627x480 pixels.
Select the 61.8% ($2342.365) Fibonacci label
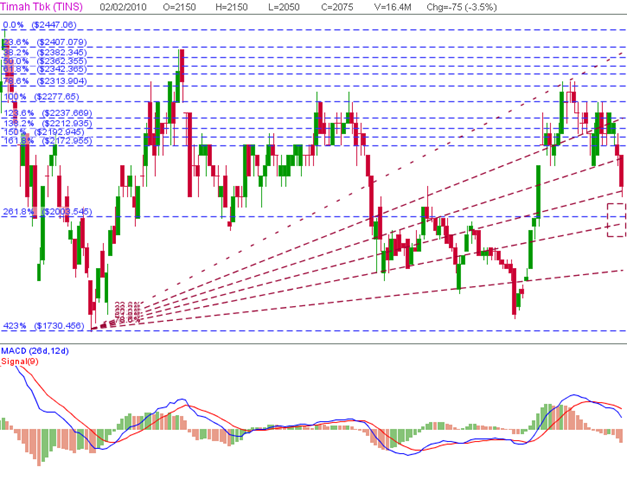tap(45, 69)
